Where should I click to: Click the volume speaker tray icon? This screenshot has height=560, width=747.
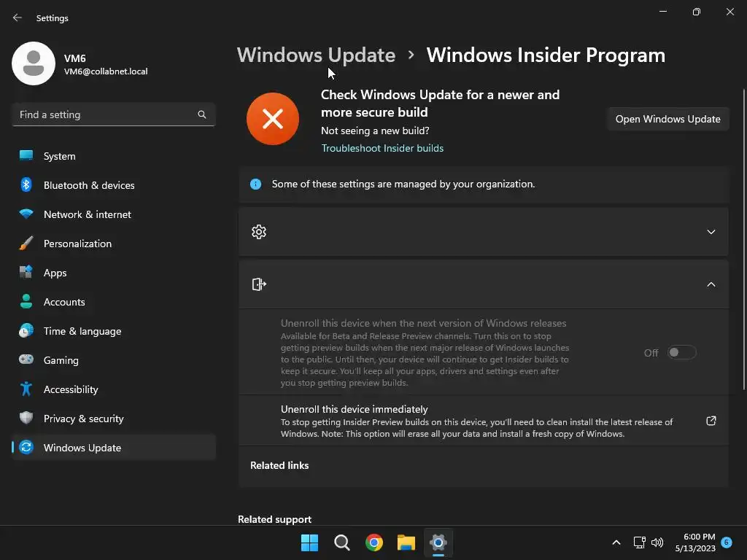click(657, 542)
